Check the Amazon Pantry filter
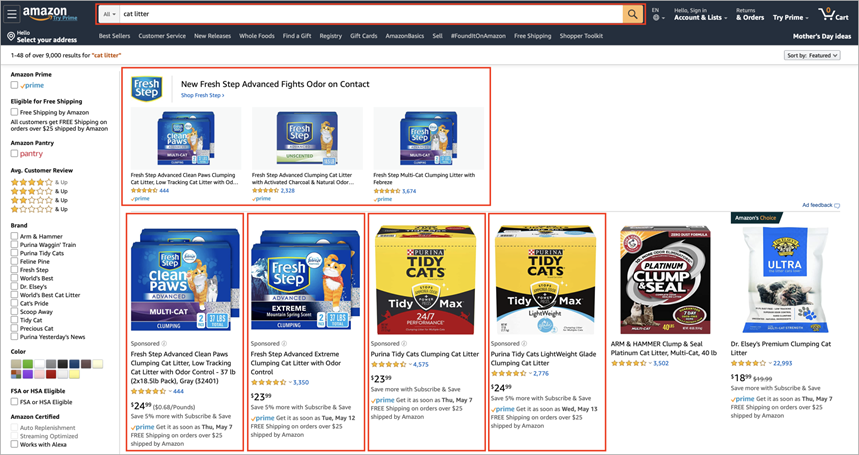Viewport: 859px width, 455px height. click(14, 153)
